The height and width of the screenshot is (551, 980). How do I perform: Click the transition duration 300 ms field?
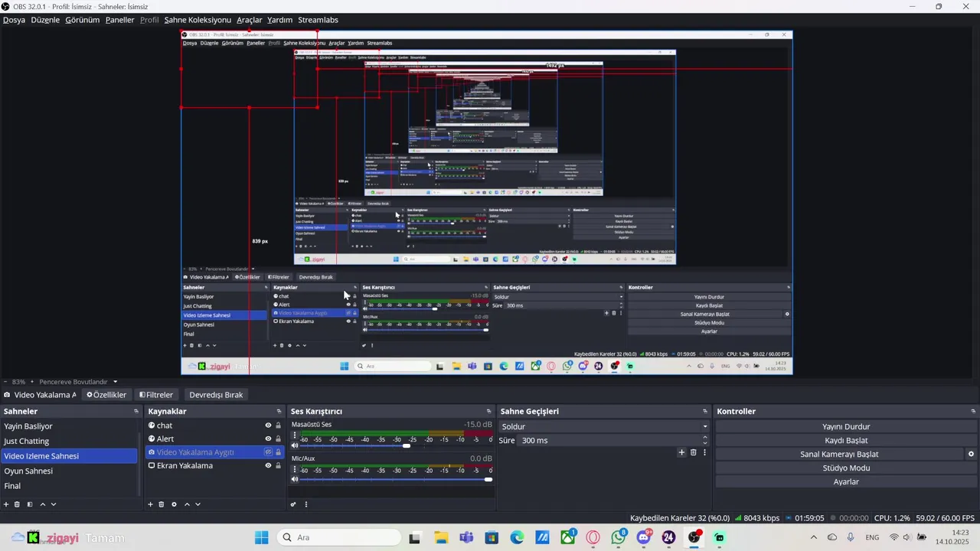click(609, 440)
